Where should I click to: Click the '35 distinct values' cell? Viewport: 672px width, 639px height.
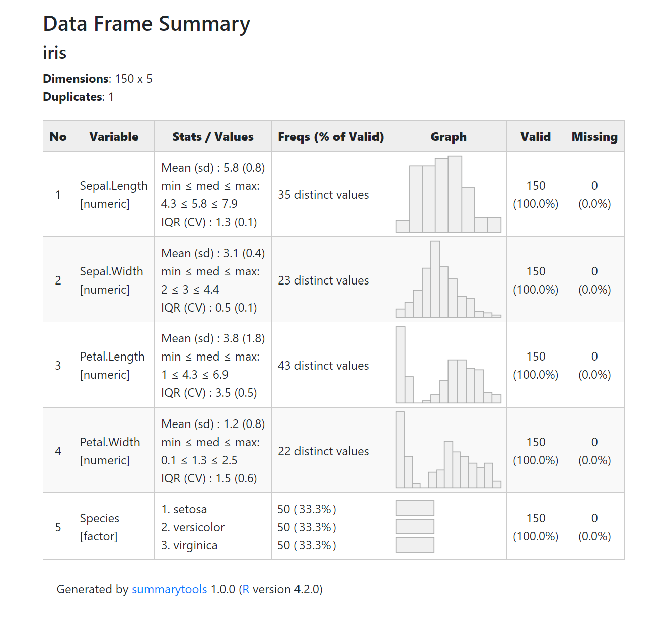323,195
